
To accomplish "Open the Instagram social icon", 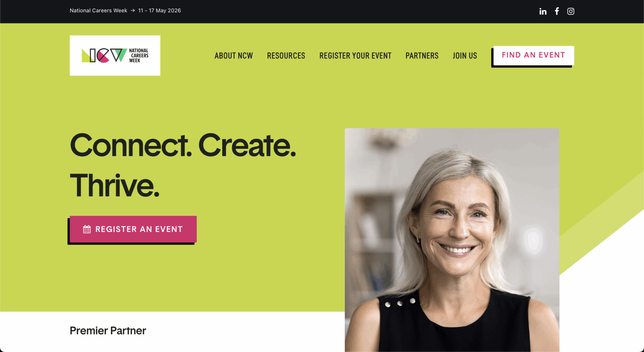I will tap(571, 11).
